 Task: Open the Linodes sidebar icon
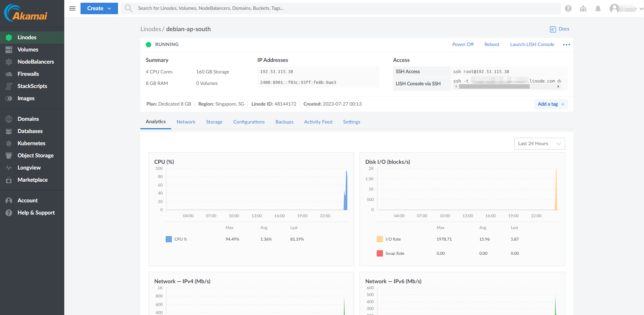[9, 38]
